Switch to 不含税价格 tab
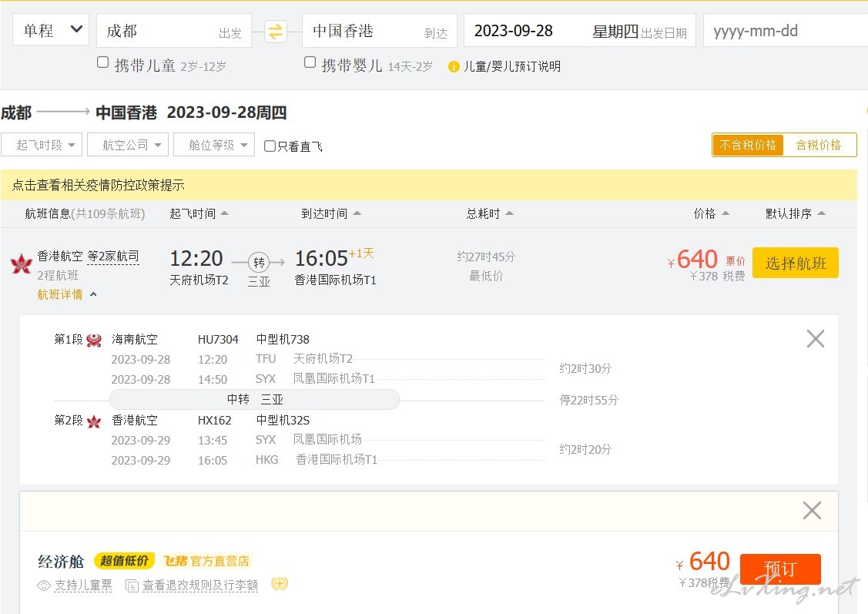This screenshot has width=868, height=614. [x=748, y=145]
